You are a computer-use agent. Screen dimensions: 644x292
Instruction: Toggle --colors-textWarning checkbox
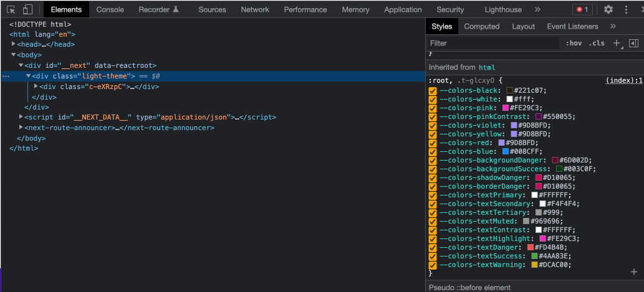[x=433, y=265]
